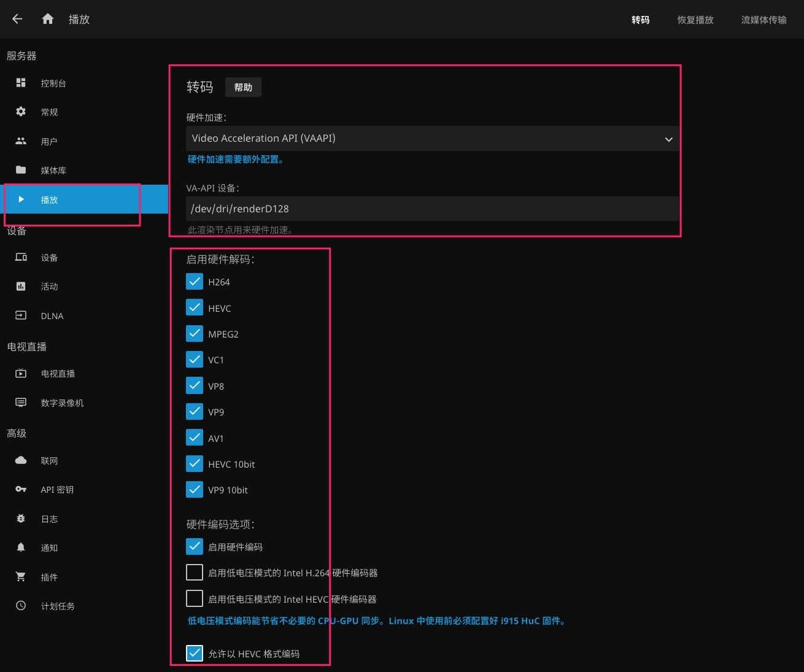Click the 用户 people icon
The height and width of the screenshot is (672, 804).
click(x=21, y=141)
